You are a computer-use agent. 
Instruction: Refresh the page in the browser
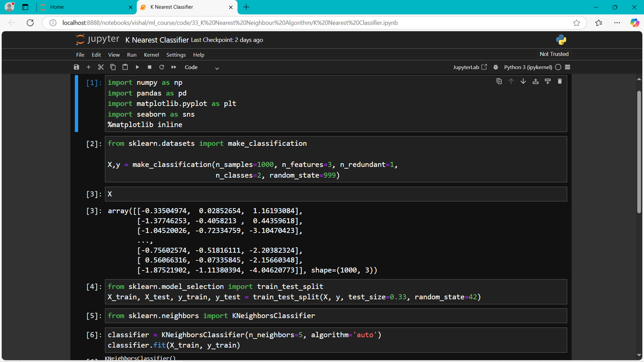tap(31, 23)
